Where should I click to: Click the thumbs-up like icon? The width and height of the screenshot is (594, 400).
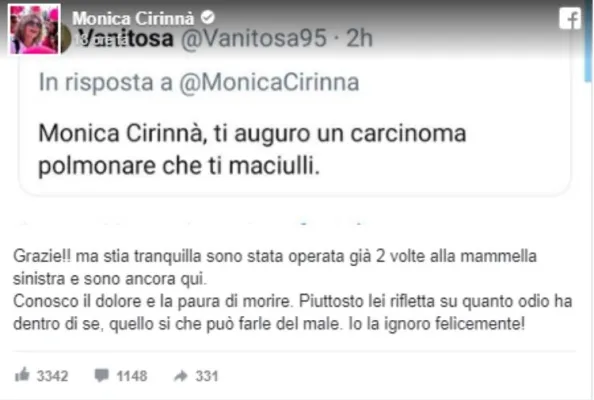22,374
